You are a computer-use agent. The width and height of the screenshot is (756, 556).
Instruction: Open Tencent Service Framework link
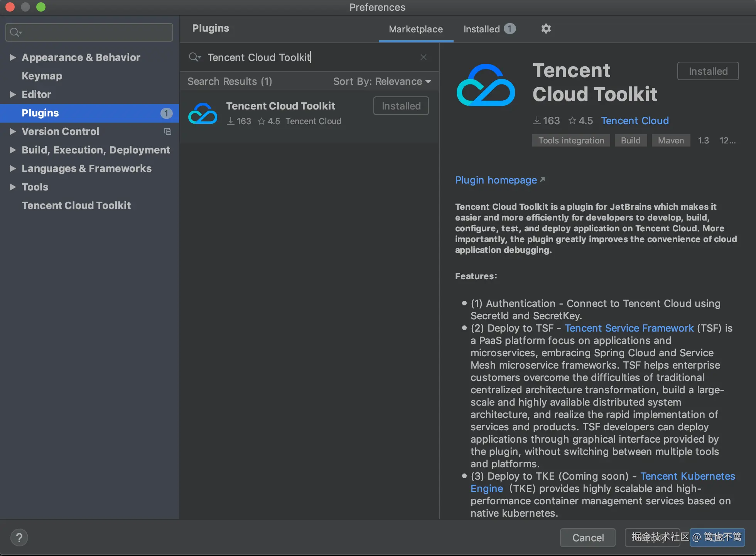click(x=629, y=328)
